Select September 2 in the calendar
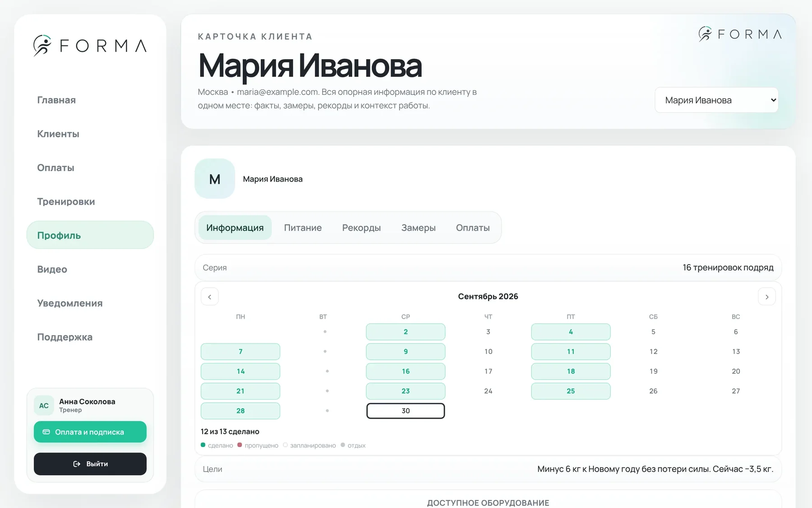 click(406, 332)
